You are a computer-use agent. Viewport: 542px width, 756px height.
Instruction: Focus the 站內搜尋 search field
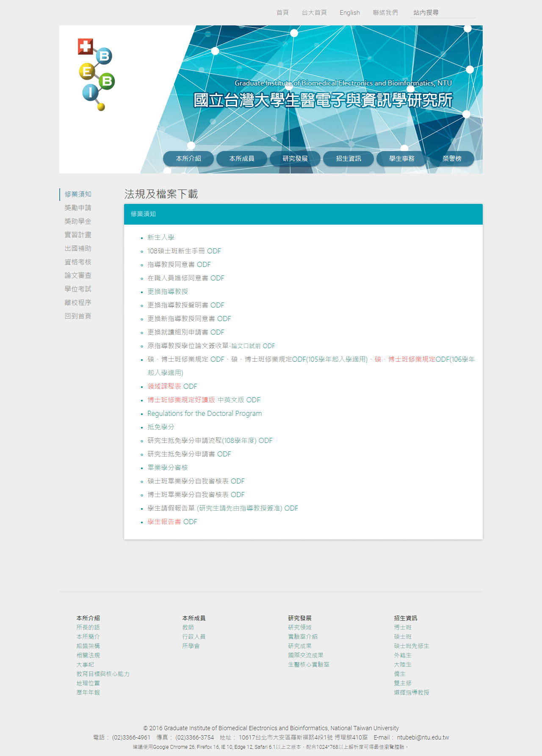[443, 13]
